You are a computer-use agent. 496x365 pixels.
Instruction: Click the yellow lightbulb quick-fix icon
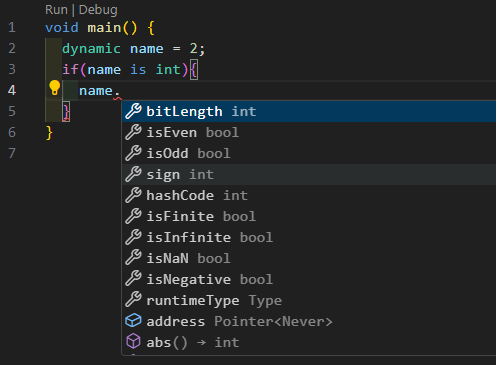coord(54,88)
